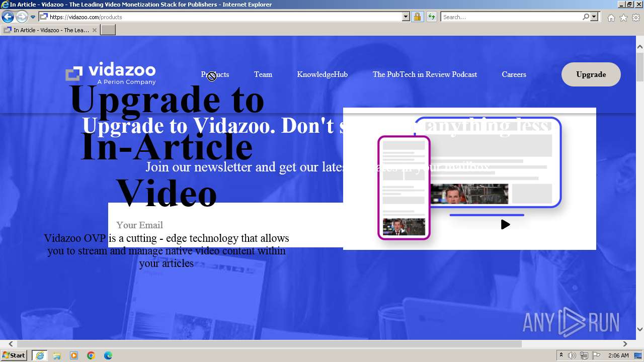Click the vertical scrollbar up arrow

640,47
